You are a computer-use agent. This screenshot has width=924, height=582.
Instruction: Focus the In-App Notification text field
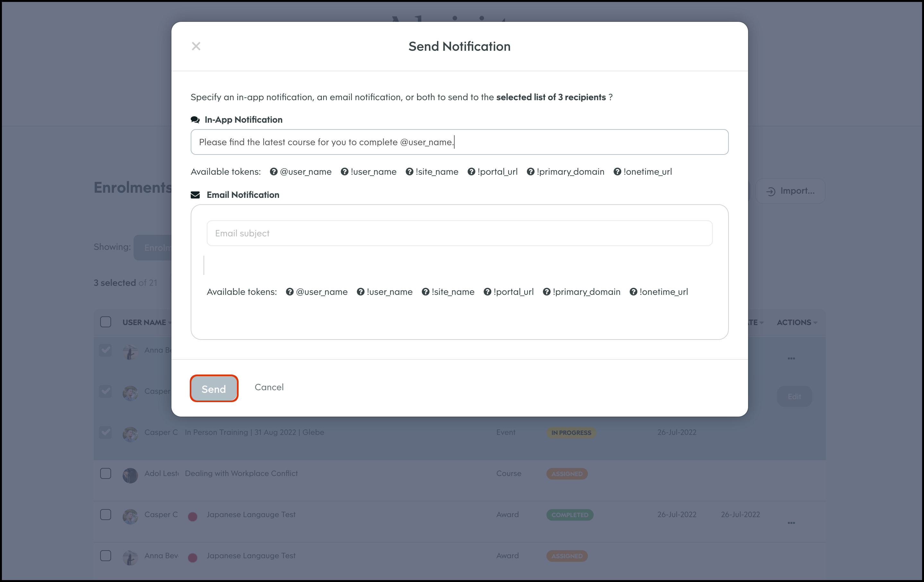[x=459, y=142]
